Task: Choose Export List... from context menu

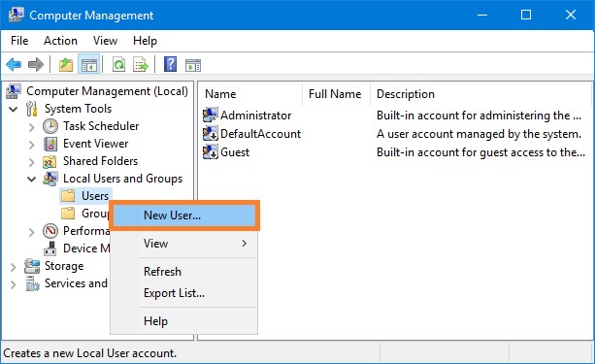Action: (184, 293)
